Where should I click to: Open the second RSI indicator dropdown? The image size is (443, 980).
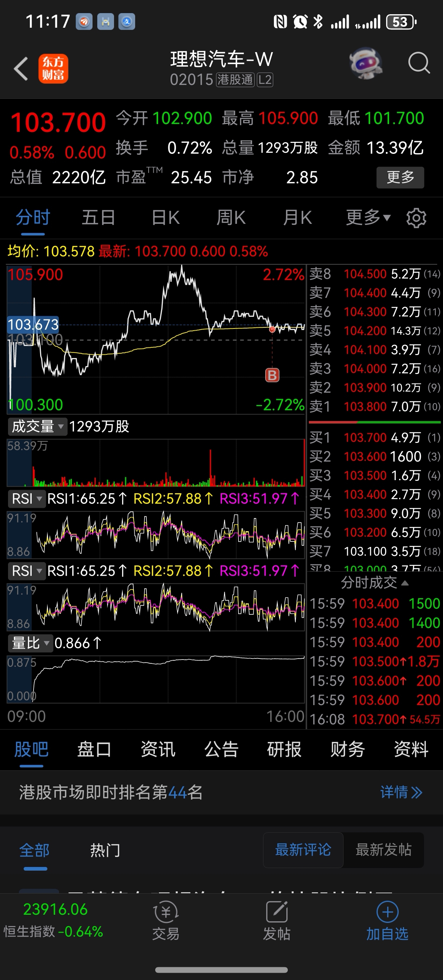pos(27,571)
